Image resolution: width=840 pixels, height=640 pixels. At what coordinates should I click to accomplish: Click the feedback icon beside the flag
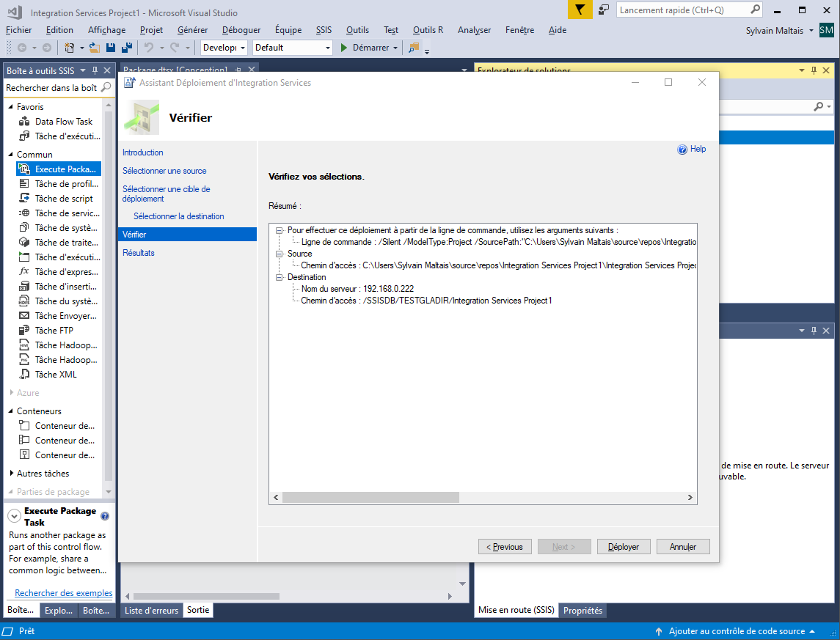tap(604, 10)
